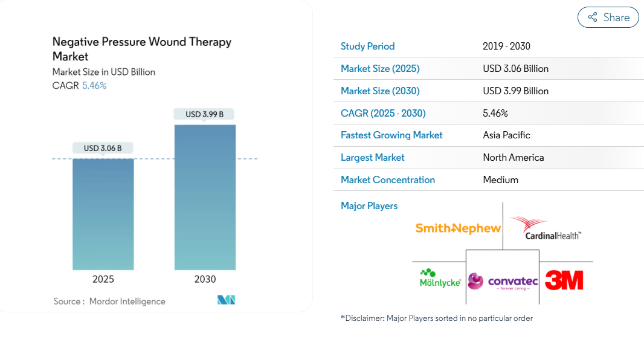This screenshot has height=342, width=644.
Task: Click the Fastest Growing Market label
Action: [x=391, y=135]
